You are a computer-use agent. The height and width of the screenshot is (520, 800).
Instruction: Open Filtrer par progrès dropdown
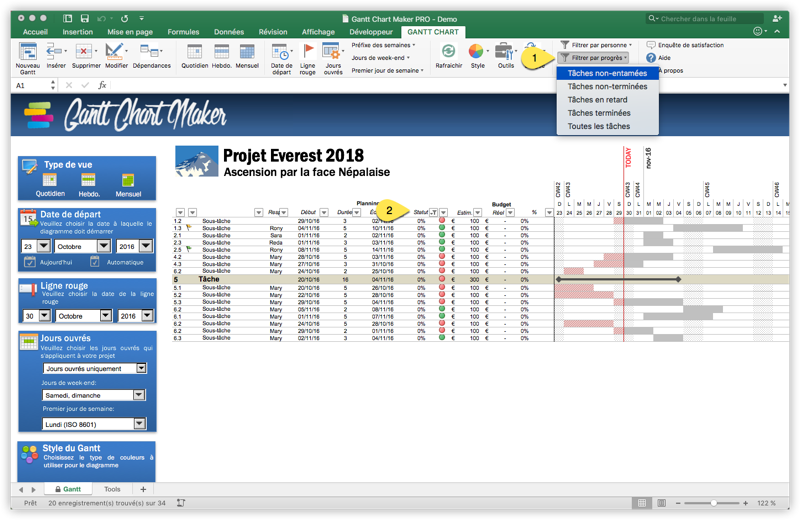coord(594,58)
